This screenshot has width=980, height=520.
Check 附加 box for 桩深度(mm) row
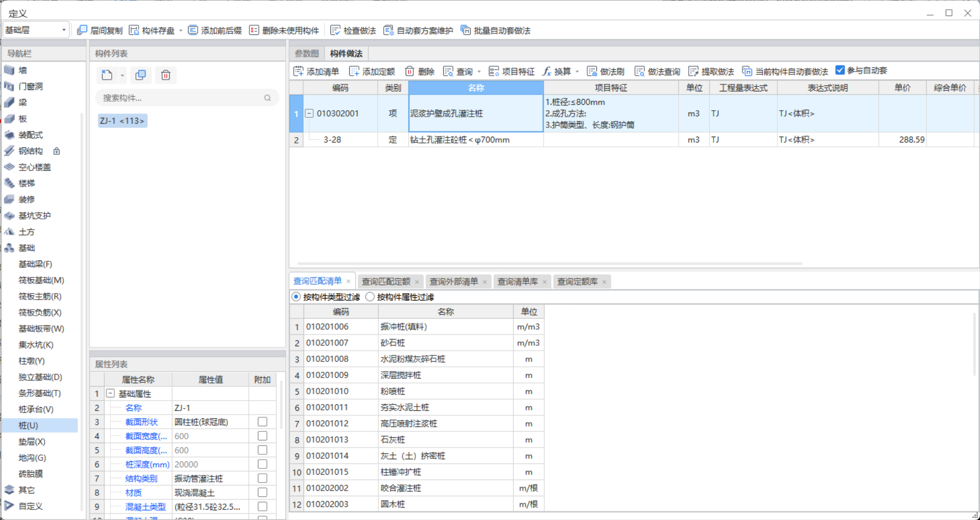pyautogui.click(x=262, y=464)
